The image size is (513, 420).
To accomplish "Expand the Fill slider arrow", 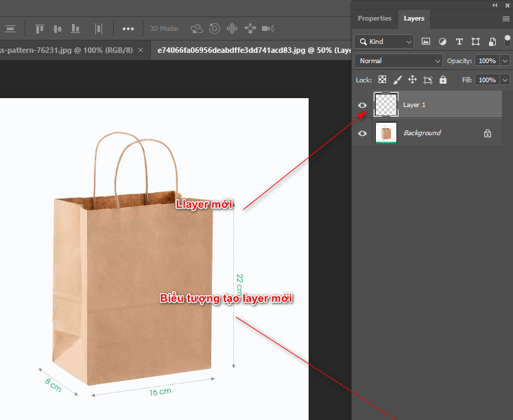I will [505, 80].
